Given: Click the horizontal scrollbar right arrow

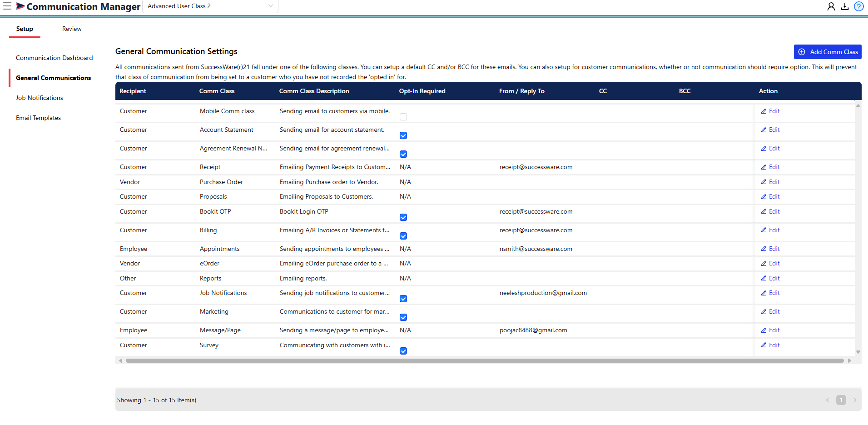Looking at the screenshot, I should 850,360.
